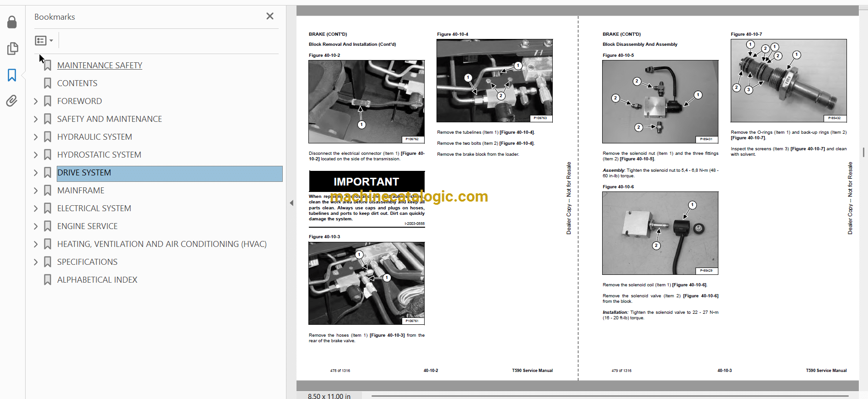This screenshot has width=868, height=399.
Task: Click the vertical scrollbar thumb of the document
Action: (863, 153)
